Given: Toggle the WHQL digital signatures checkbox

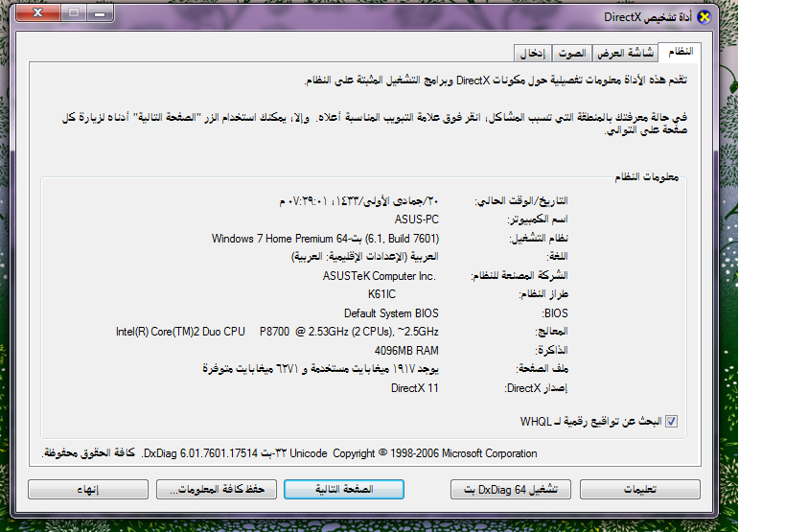Looking at the screenshot, I should click(x=671, y=422).
